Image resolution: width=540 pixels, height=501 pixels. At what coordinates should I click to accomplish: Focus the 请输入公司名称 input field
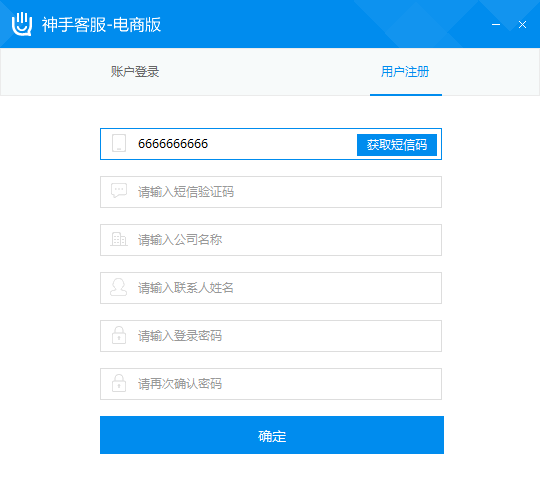271,240
